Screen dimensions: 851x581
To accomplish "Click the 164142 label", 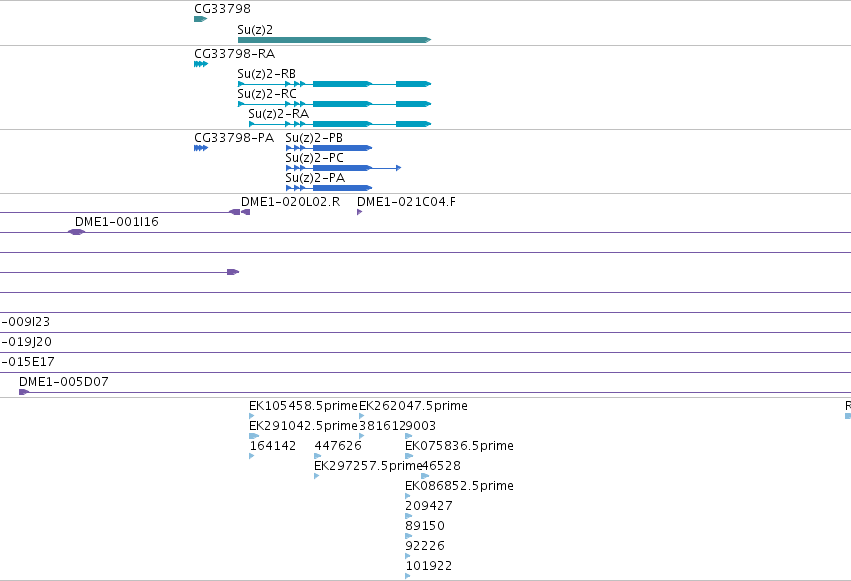I will click(x=273, y=446).
